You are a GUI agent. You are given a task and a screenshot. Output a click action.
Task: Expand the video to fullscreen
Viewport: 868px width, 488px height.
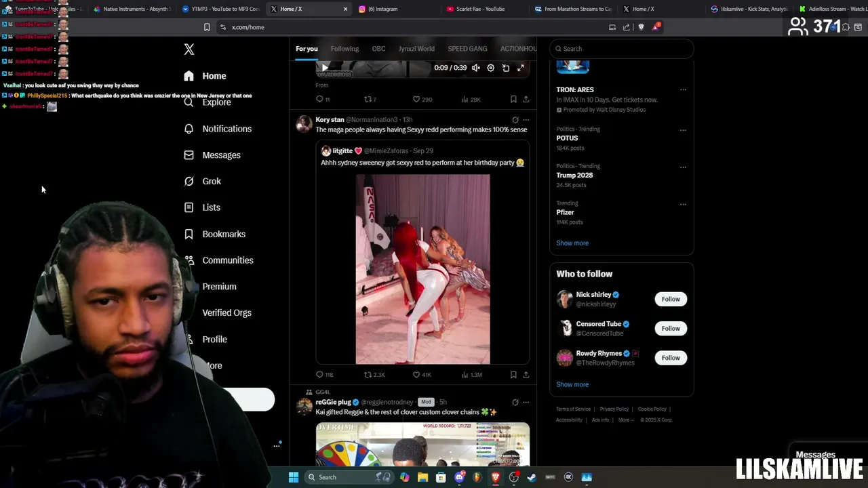521,68
